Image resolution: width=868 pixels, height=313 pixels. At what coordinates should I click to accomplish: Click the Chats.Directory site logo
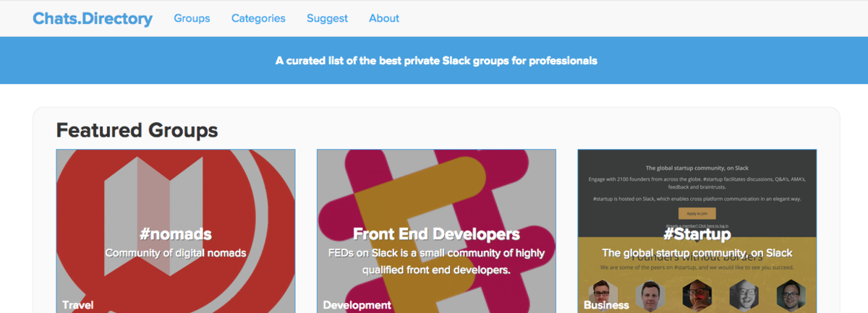point(93,19)
